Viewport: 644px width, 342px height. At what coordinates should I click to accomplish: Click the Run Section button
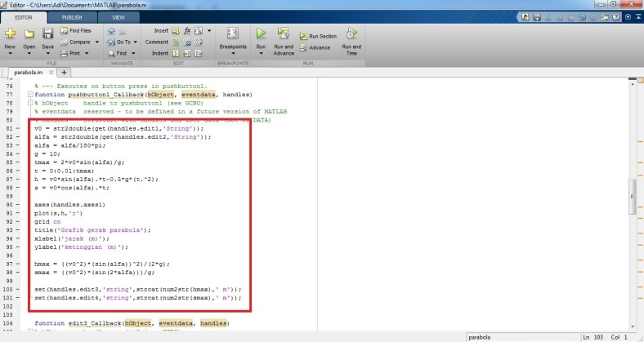[x=317, y=37]
